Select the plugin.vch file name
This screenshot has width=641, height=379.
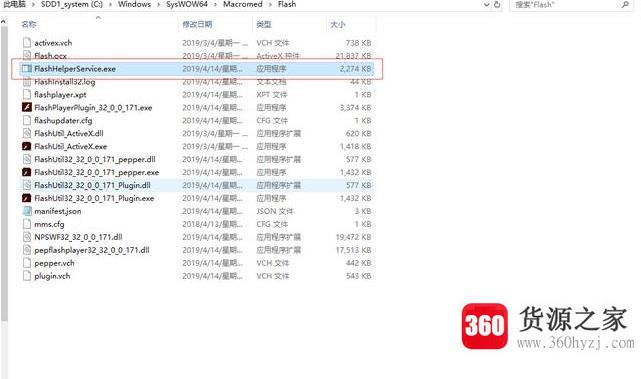(x=52, y=276)
